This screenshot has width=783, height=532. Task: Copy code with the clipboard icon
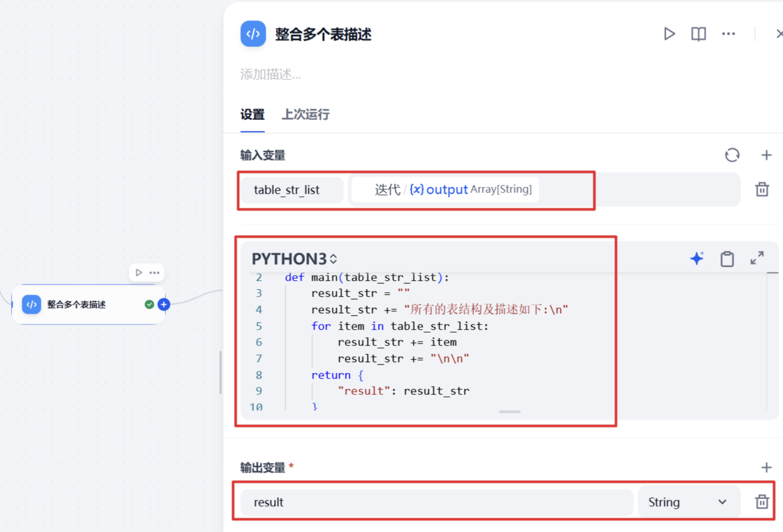[727, 259]
